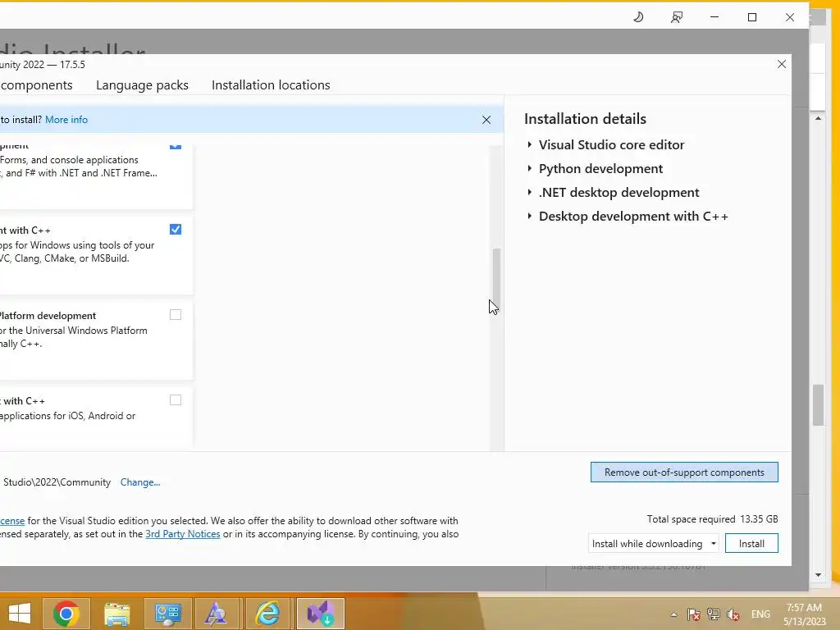Viewport: 840px width, 630px height.
Task: Click the 'Installation details' heading
Action: (585, 119)
